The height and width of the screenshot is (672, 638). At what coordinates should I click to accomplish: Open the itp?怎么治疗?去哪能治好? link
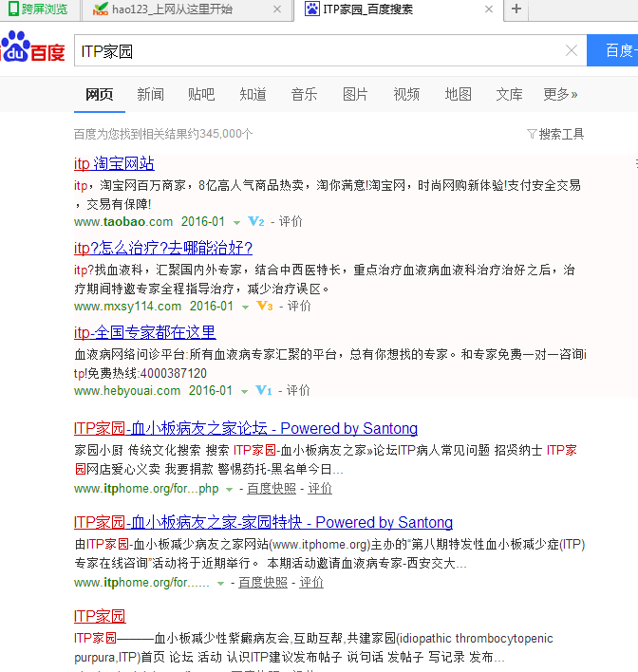tap(163, 248)
